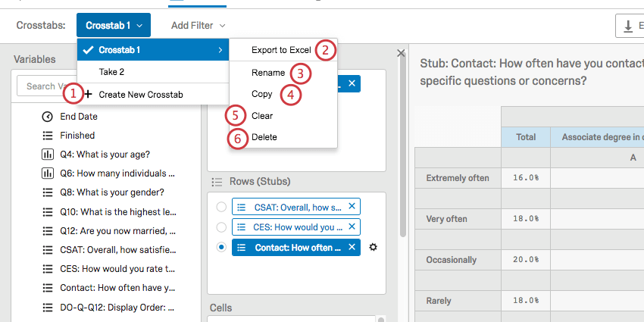Open settings gear for Contact row
This screenshot has height=322, width=644.
point(372,248)
